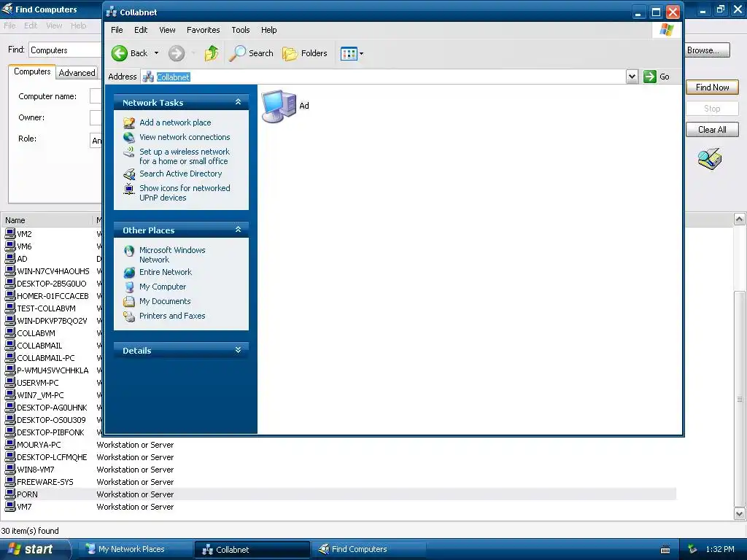The image size is (747, 560).
Task: Click the Collabnet address field
Action: (384, 77)
